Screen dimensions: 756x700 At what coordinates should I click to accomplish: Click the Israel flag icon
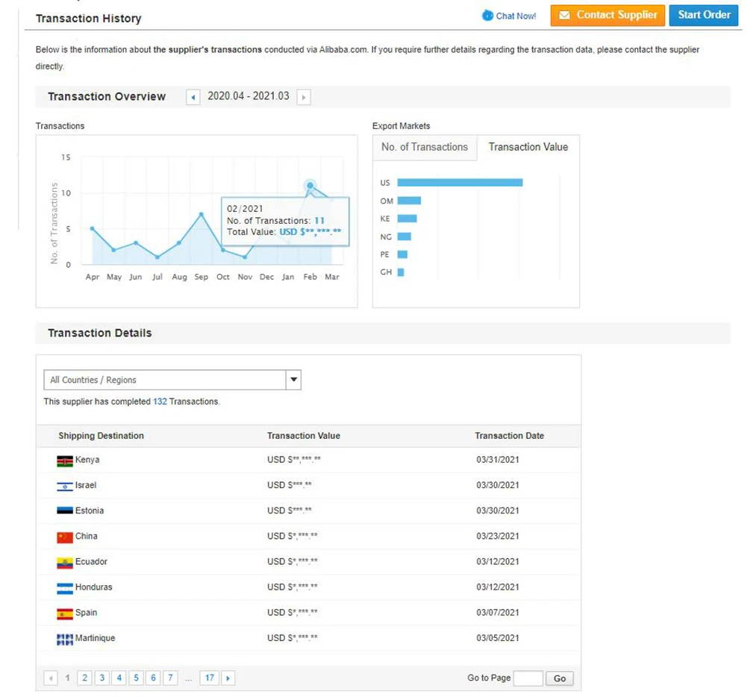65,487
